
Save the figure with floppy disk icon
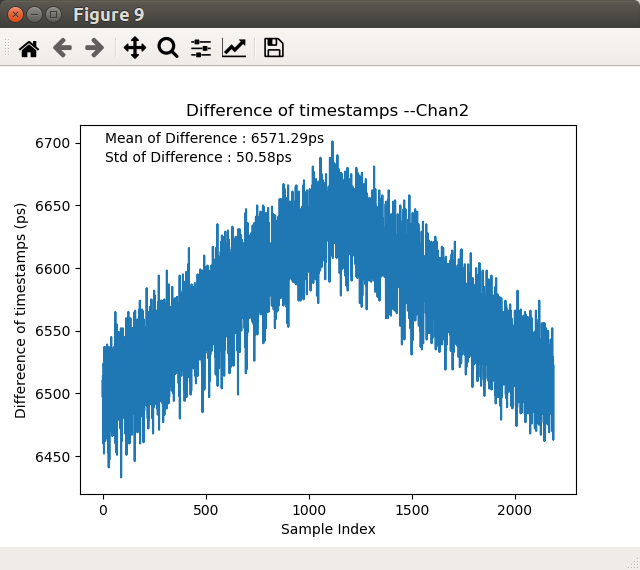point(274,48)
